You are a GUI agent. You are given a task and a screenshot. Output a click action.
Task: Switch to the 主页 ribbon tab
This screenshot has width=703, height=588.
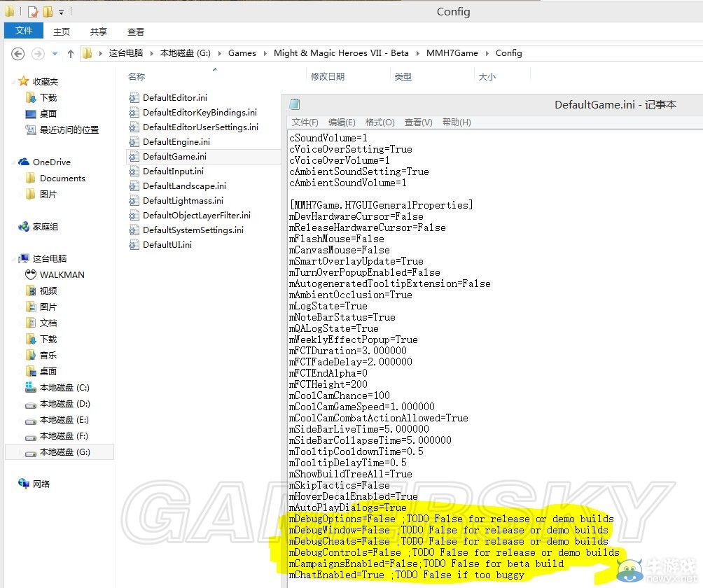pos(62,31)
